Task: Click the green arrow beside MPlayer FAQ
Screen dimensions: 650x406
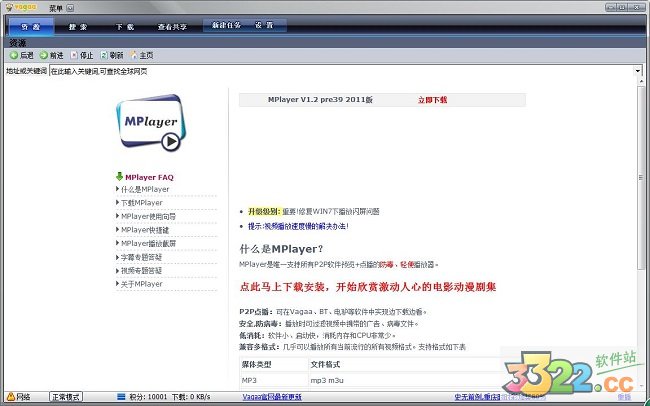Action: pos(119,177)
